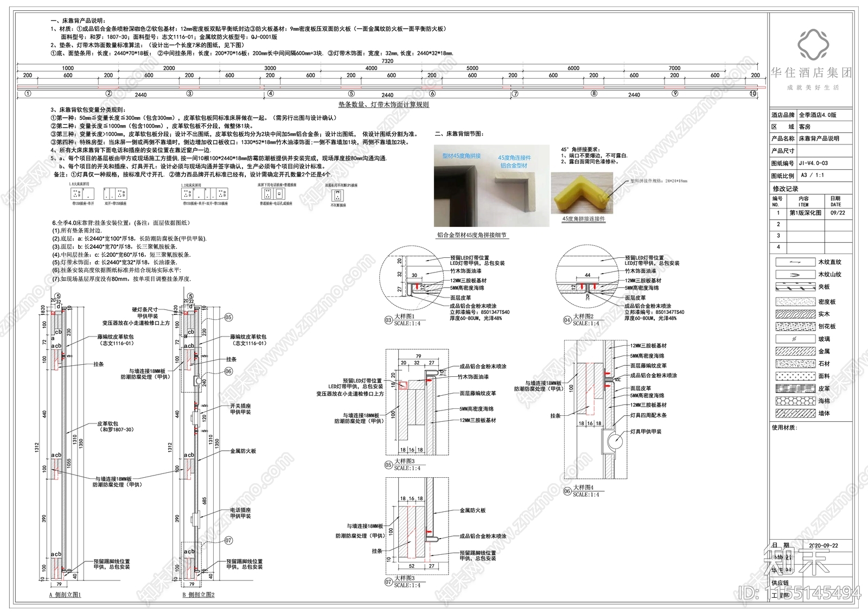Click the 7320 overall dimension label

click(x=387, y=61)
